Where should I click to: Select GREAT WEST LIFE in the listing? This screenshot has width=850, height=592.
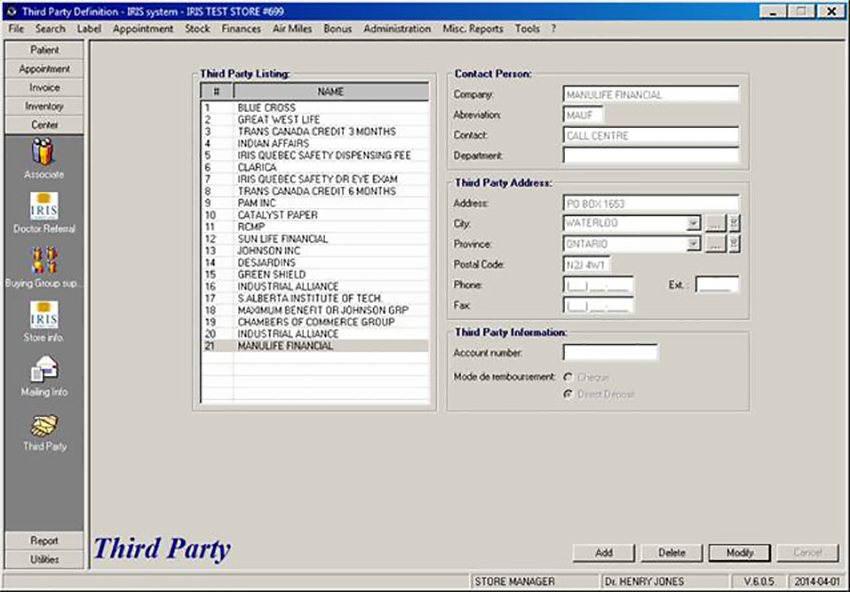(x=315, y=119)
